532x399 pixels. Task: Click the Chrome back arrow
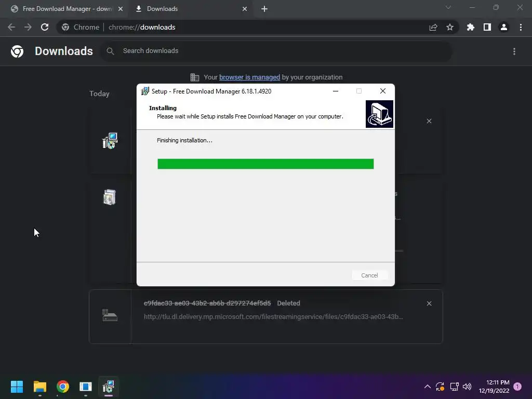pos(11,27)
